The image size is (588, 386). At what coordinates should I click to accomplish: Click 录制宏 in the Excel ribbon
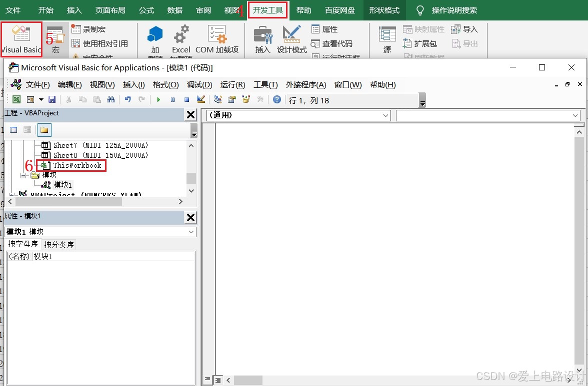(x=88, y=29)
